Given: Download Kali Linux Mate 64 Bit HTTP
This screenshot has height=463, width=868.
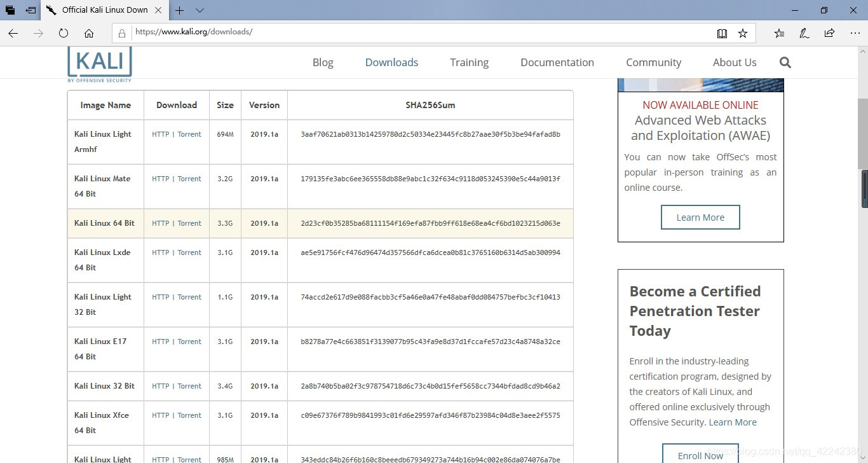Looking at the screenshot, I should (x=160, y=179).
